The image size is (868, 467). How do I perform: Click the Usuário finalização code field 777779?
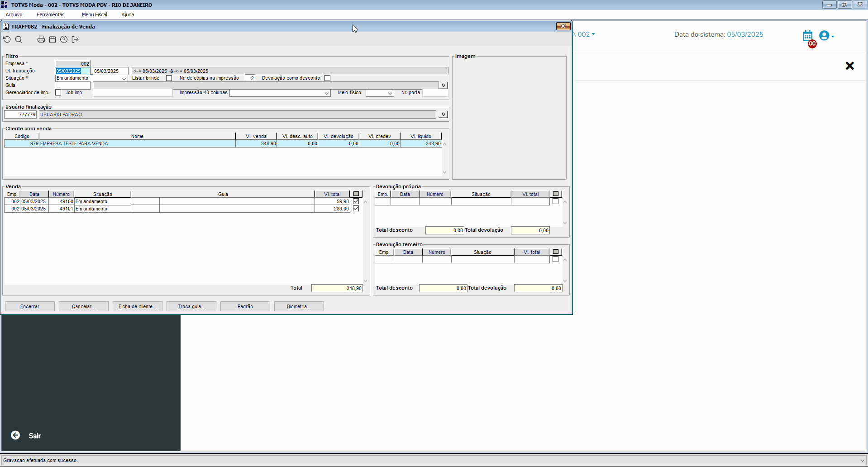pos(20,114)
